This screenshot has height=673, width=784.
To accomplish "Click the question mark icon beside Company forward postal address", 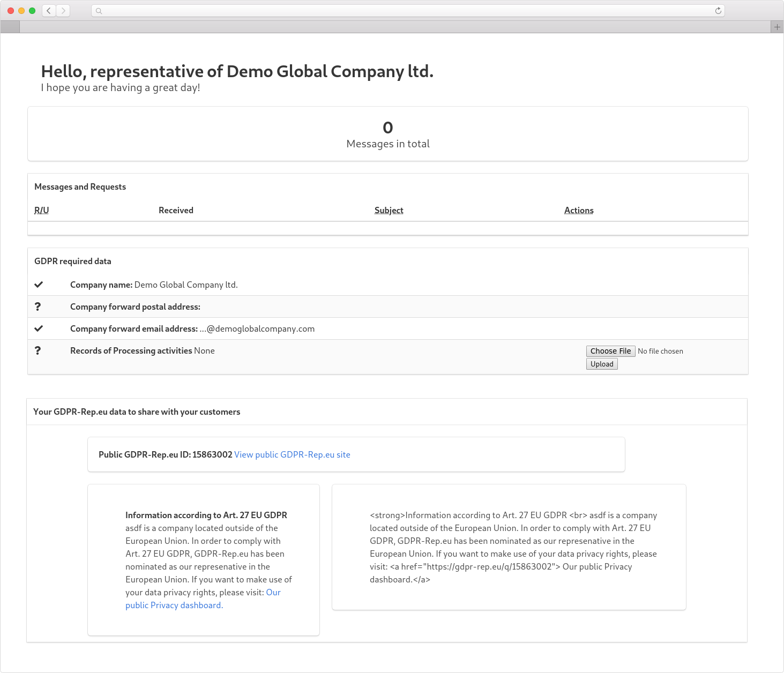I will 38,306.
